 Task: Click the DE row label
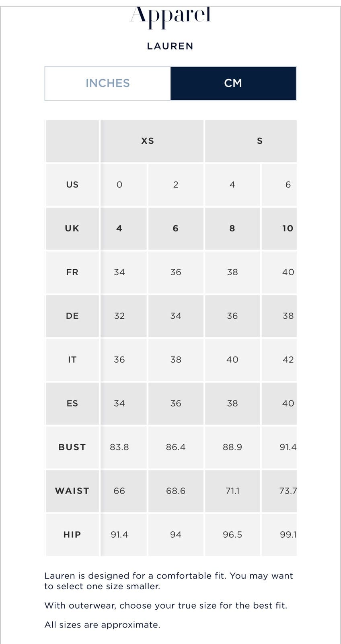click(x=72, y=316)
